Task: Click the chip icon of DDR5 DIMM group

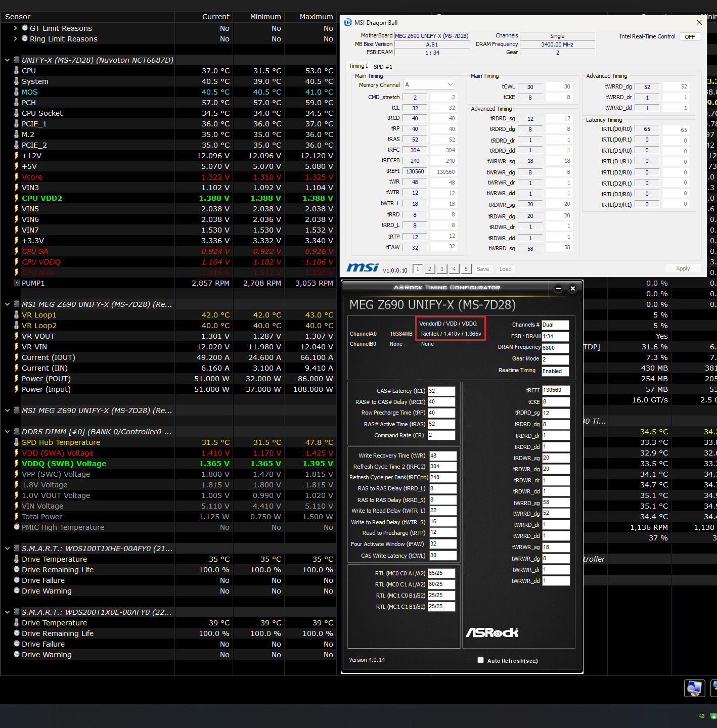Action: coord(16,432)
